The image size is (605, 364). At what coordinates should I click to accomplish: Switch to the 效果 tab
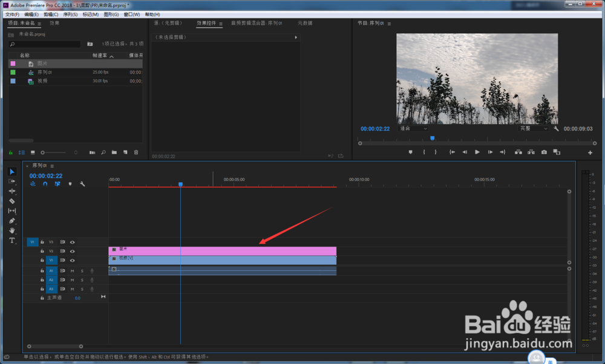point(54,23)
